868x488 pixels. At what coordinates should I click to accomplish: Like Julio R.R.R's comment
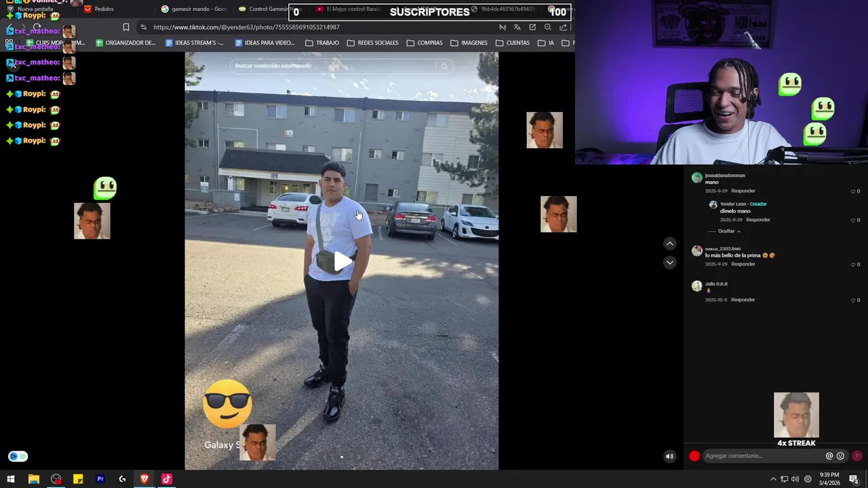853,300
